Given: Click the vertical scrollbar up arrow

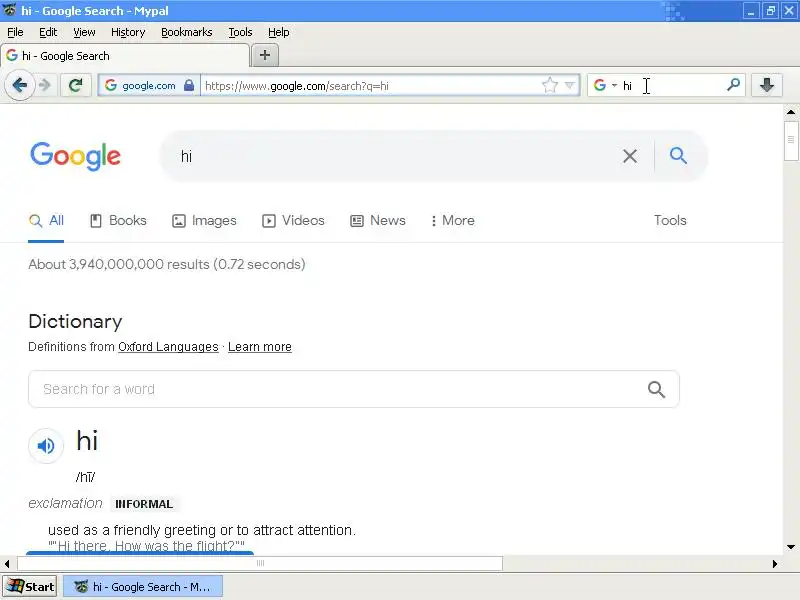Looking at the screenshot, I should pyautogui.click(x=791, y=112).
